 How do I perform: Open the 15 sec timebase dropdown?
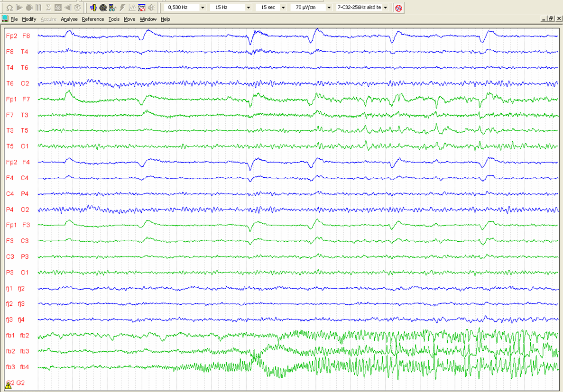pos(283,8)
